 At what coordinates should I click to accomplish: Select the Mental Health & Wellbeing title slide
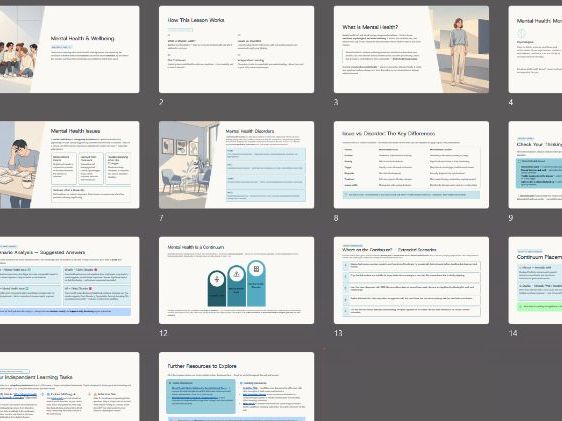click(70, 49)
